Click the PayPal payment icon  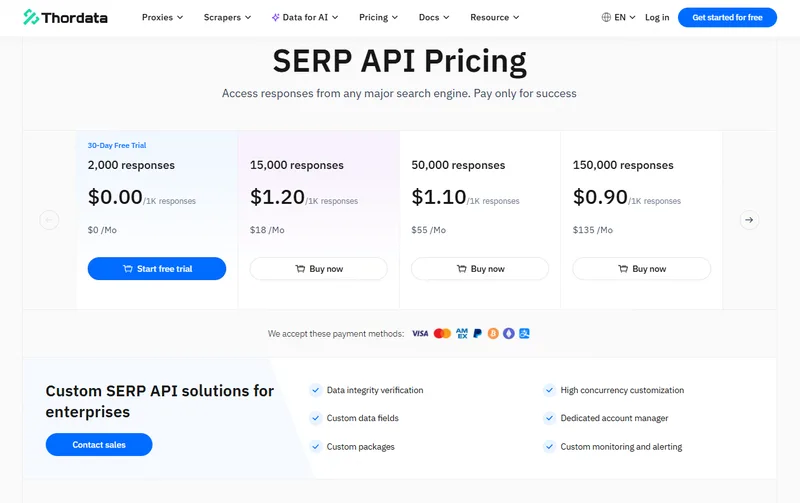click(477, 334)
